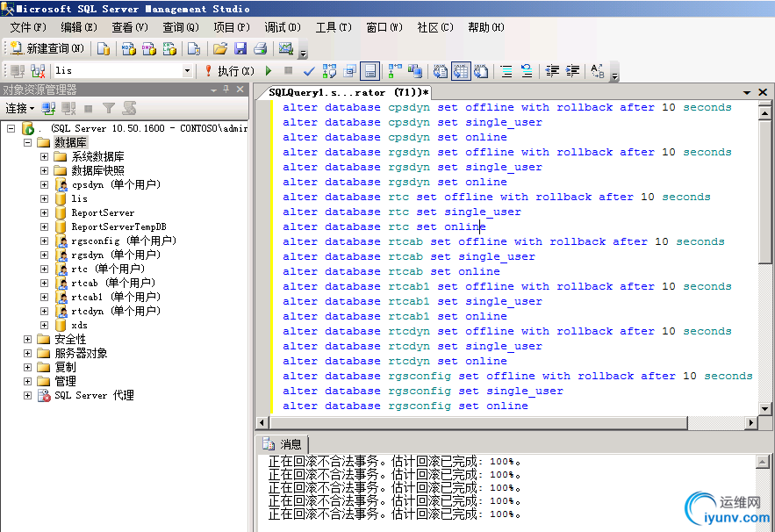The image size is (775, 532).
Task: Comment out the selected lines
Action: (x=506, y=71)
